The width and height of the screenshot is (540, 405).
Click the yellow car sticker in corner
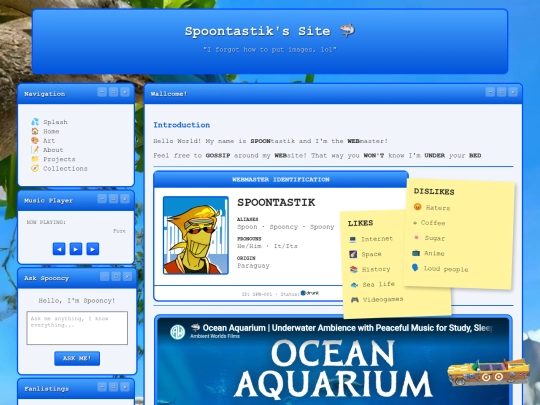tap(488, 372)
